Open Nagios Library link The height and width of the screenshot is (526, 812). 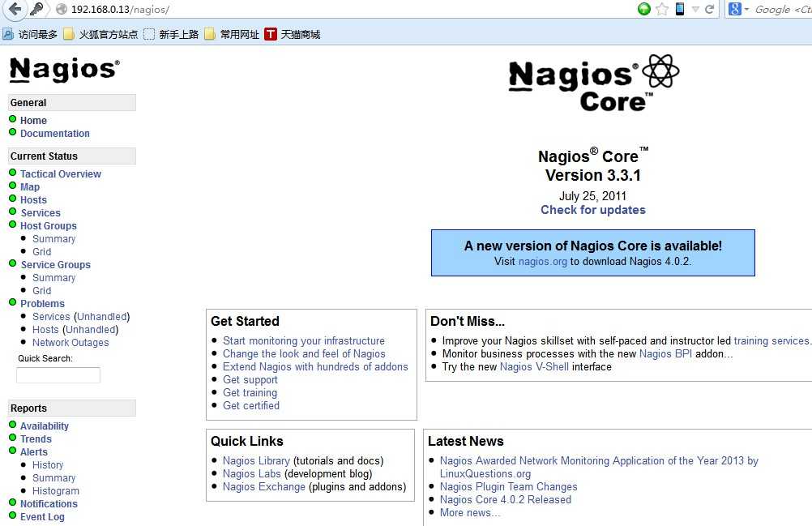pos(256,461)
